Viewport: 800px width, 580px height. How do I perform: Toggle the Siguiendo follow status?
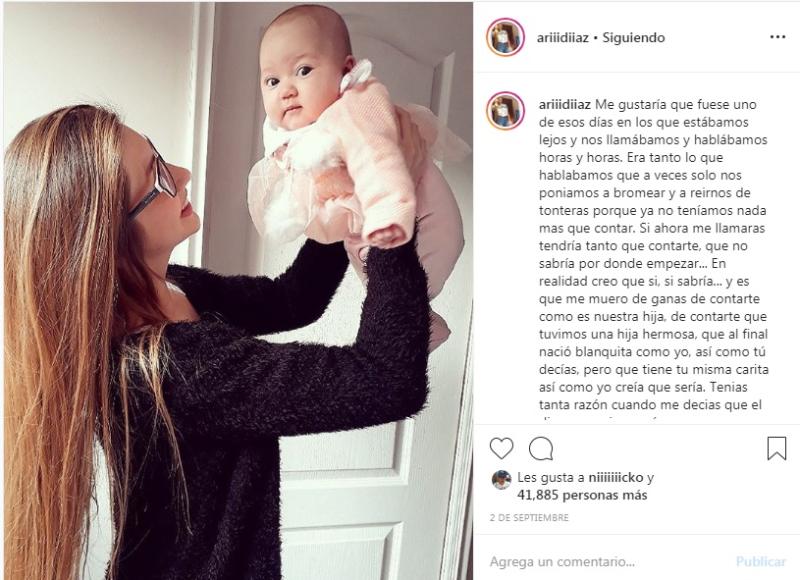(634, 38)
